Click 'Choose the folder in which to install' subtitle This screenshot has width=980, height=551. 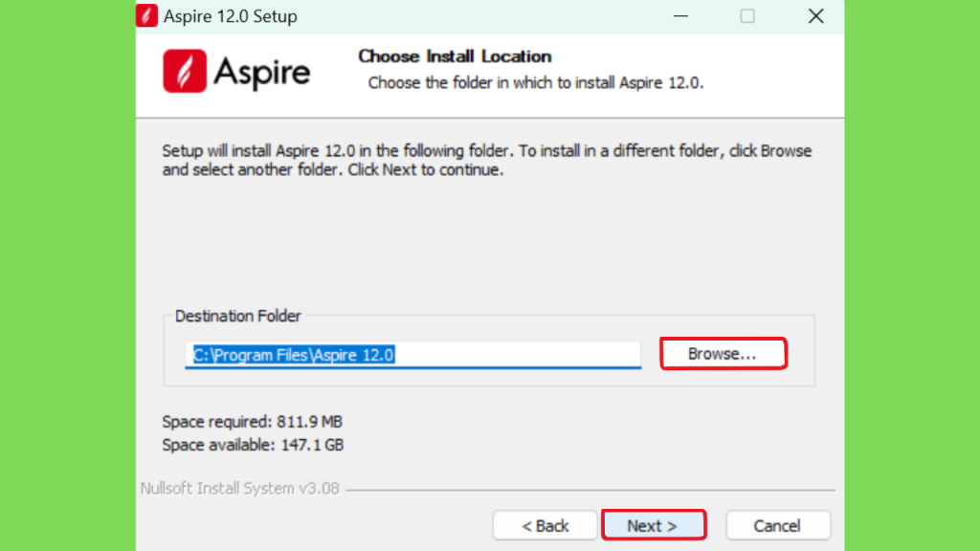[536, 82]
